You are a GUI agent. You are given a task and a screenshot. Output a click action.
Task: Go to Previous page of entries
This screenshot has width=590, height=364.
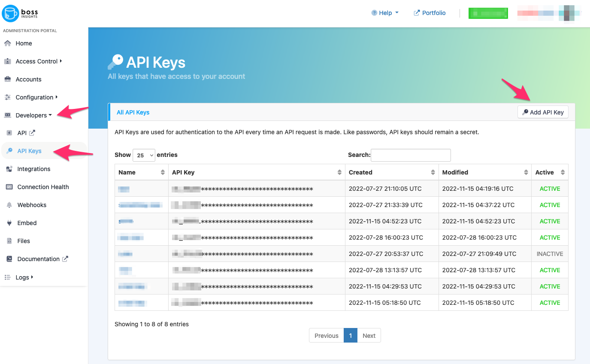click(326, 336)
